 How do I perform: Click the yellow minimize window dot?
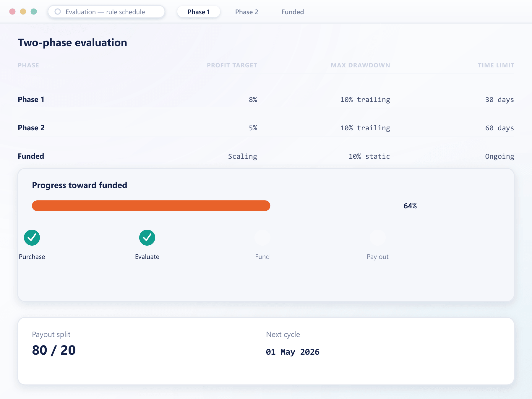(23, 12)
